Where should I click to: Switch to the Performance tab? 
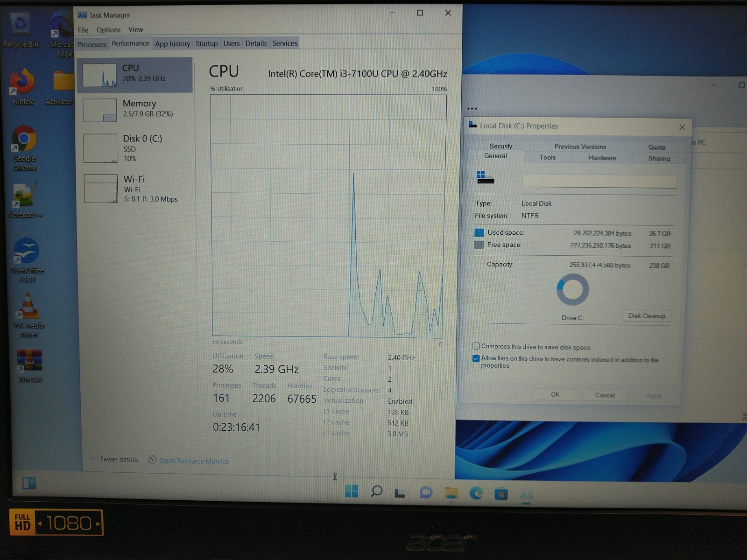click(x=130, y=43)
